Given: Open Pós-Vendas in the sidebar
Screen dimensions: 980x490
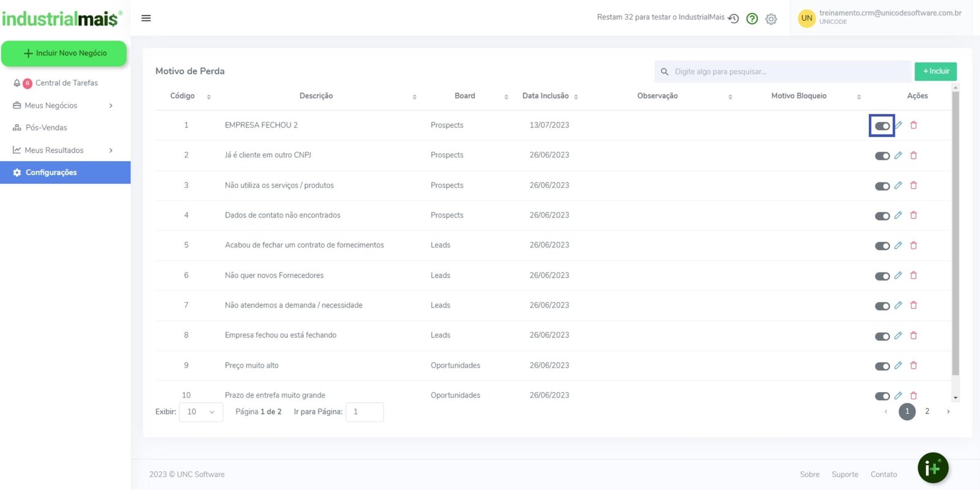Looking at the screenshot, I should (47, 127).
